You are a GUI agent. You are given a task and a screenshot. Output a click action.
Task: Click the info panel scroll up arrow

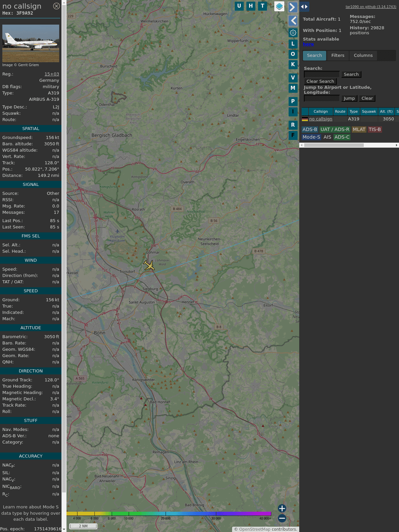[64, 2]
